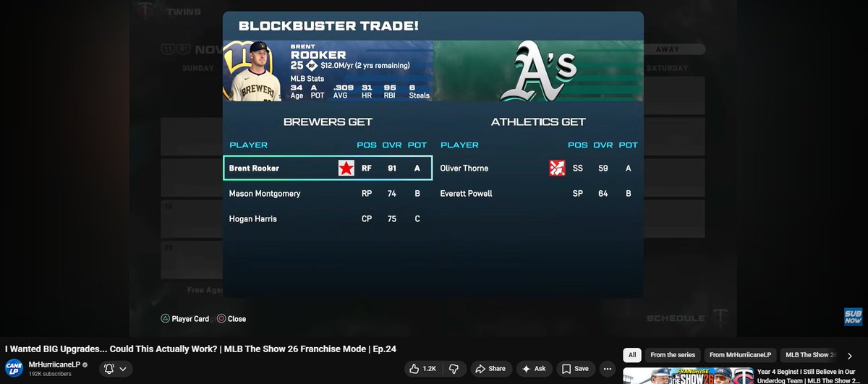Viewport: 868px width, 384px height.
Task: Click the BREWERS GET heading
Action: click(x=328, y=121)
